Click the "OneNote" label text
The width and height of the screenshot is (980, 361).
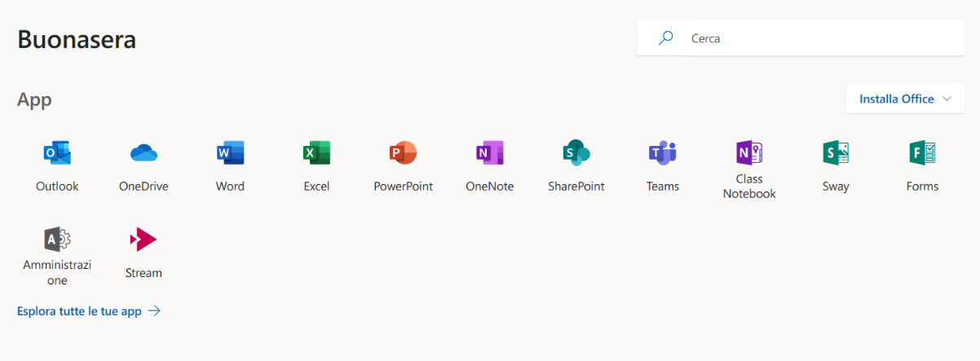coord(489,186)
